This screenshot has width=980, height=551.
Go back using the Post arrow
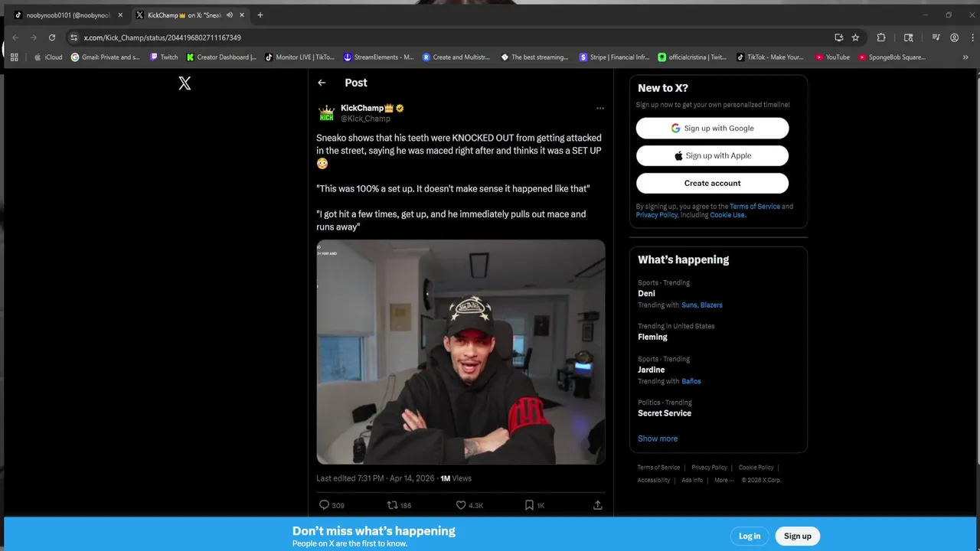point(322,83)
